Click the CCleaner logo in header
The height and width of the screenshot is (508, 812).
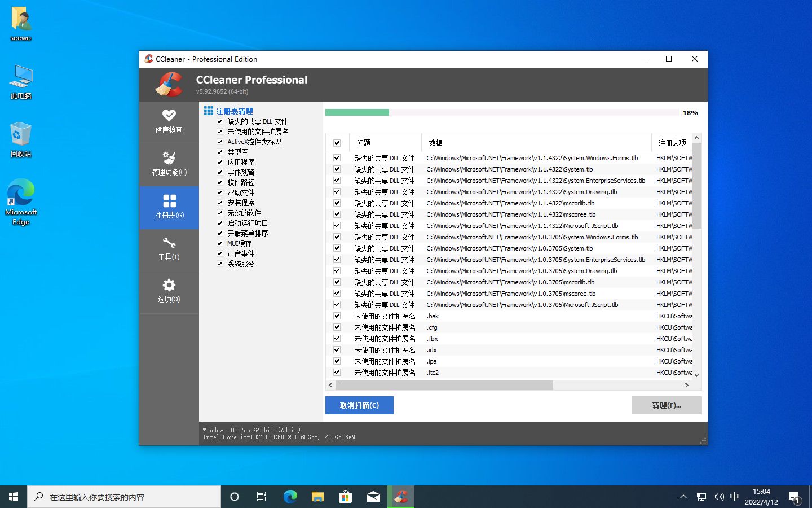[169, 85]
